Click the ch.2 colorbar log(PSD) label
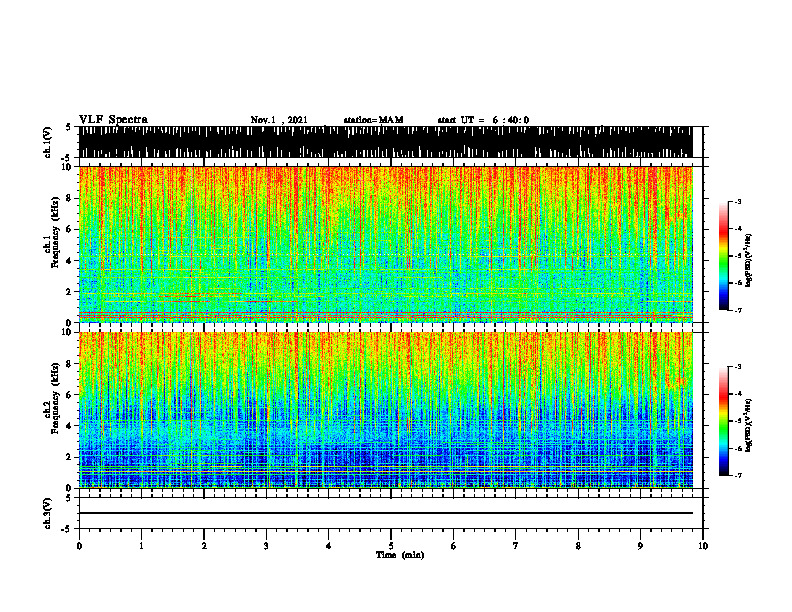792x612 pixels. (748, 425)
